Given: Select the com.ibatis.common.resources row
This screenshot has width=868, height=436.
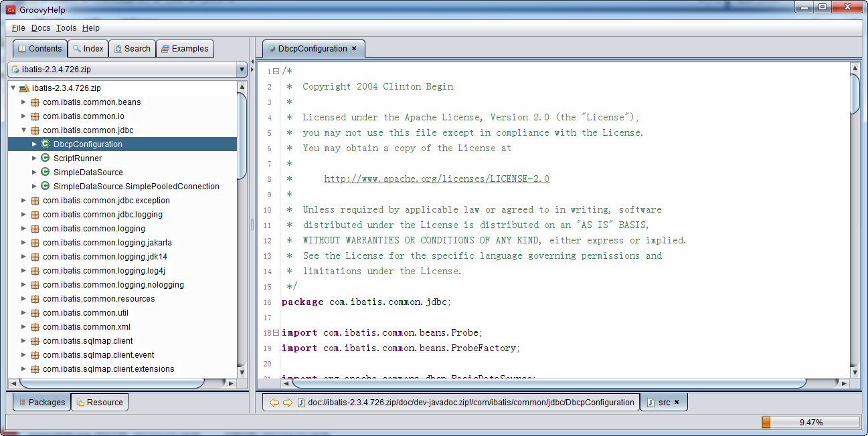Looking at the screenshot, I should click(122, 299).
